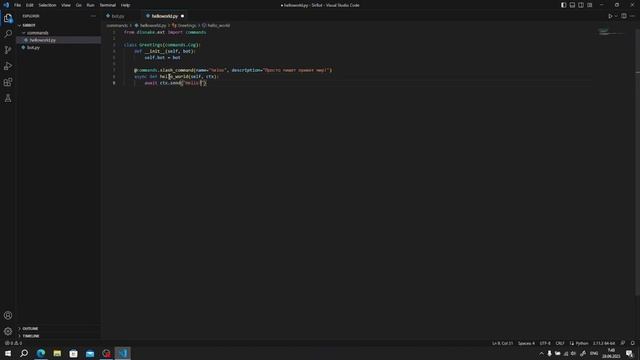Open bot.py from the Explorer tree

coord(58,47)
